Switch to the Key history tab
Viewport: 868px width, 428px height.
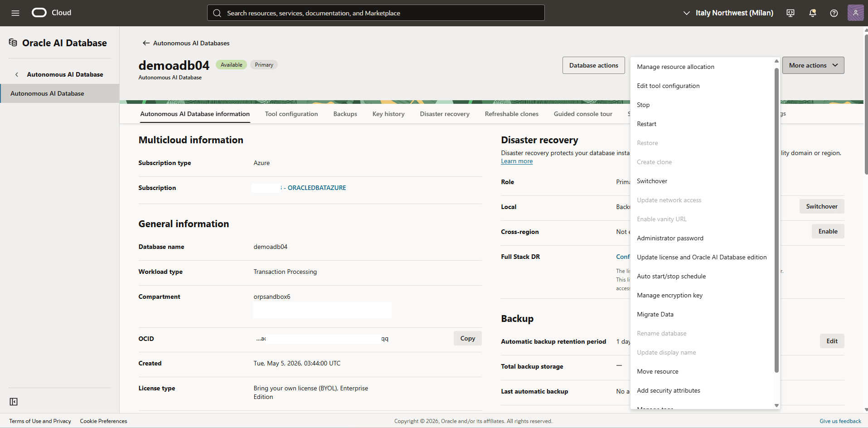tap(388, 114)
